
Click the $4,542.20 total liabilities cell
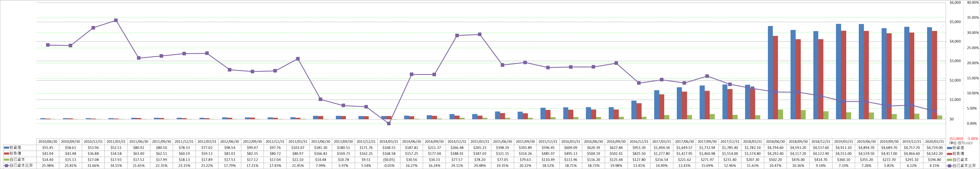[x=934, y=153]
